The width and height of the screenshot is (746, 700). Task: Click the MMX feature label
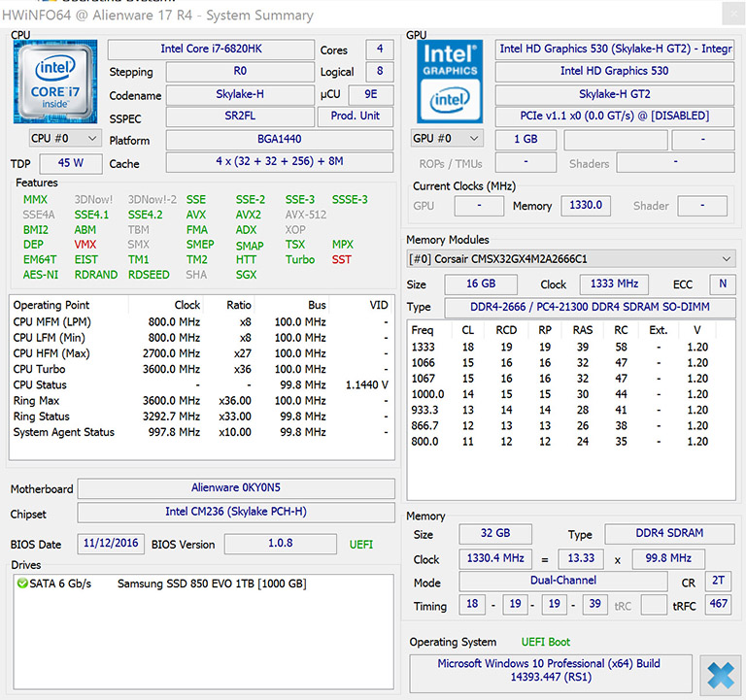tap(35, 200)
